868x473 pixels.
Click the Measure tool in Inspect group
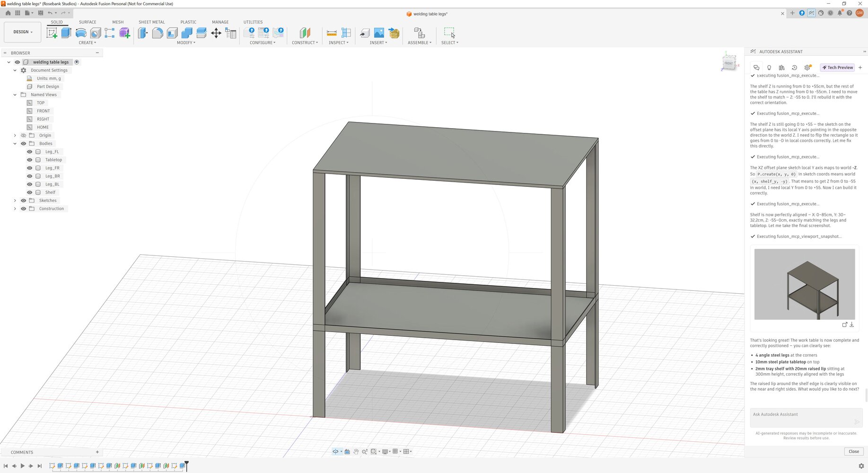(332, 33)
